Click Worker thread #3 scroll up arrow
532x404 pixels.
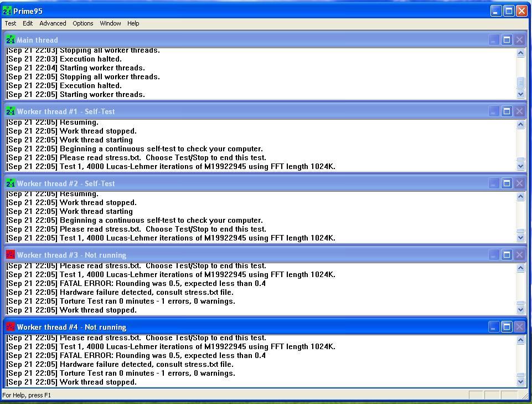(x=520, y=268)
